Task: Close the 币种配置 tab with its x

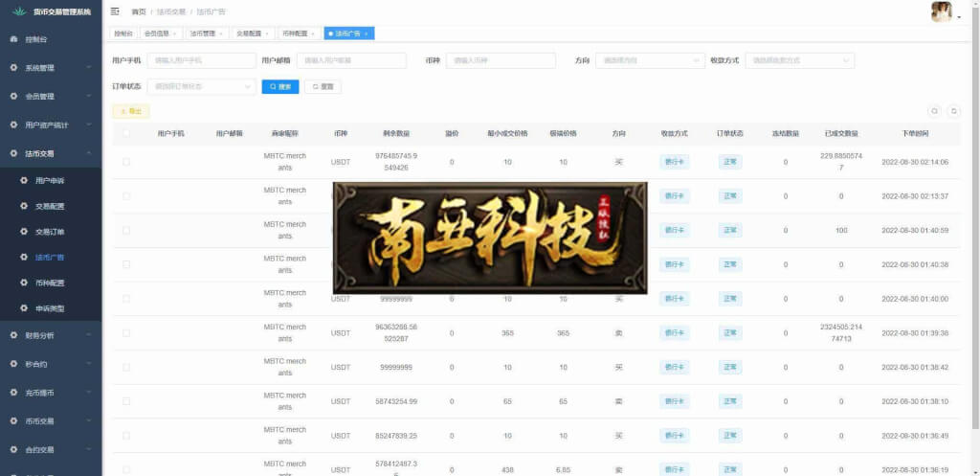Action: tap(313, 34)
